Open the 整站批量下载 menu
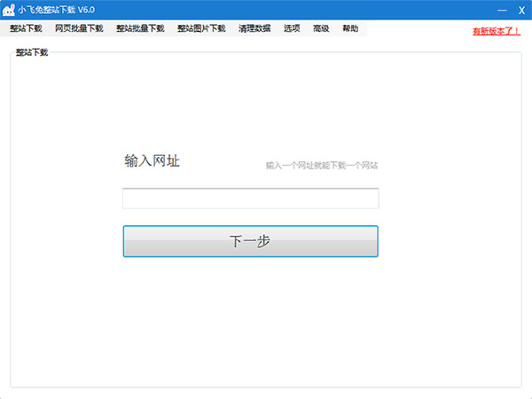Image resolution: width=532 pixels, height=399 pixels. coord(140,28)
